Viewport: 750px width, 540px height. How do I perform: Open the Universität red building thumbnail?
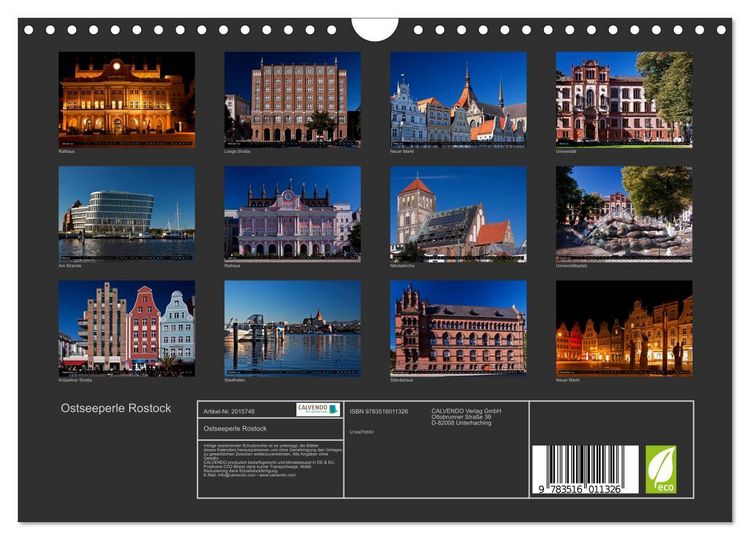tap(624, 99)
